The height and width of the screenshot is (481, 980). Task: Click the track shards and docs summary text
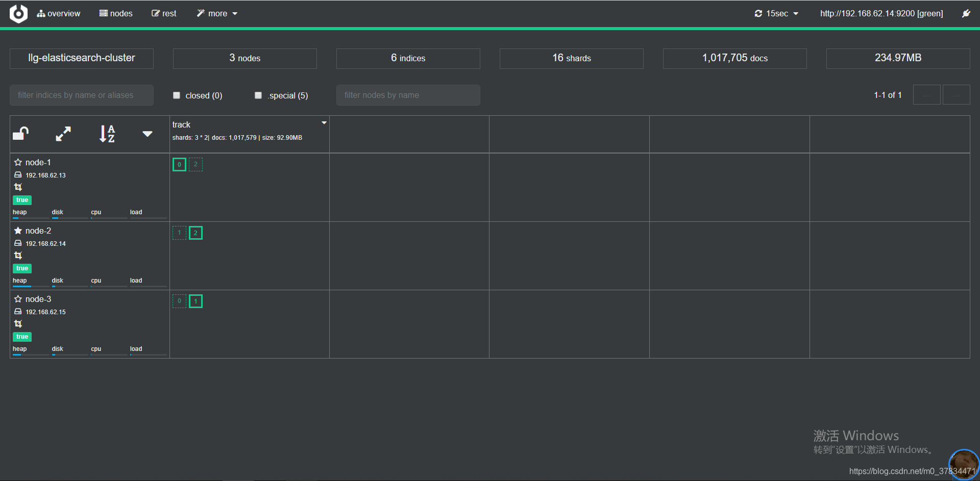click(x=237, y=138)
